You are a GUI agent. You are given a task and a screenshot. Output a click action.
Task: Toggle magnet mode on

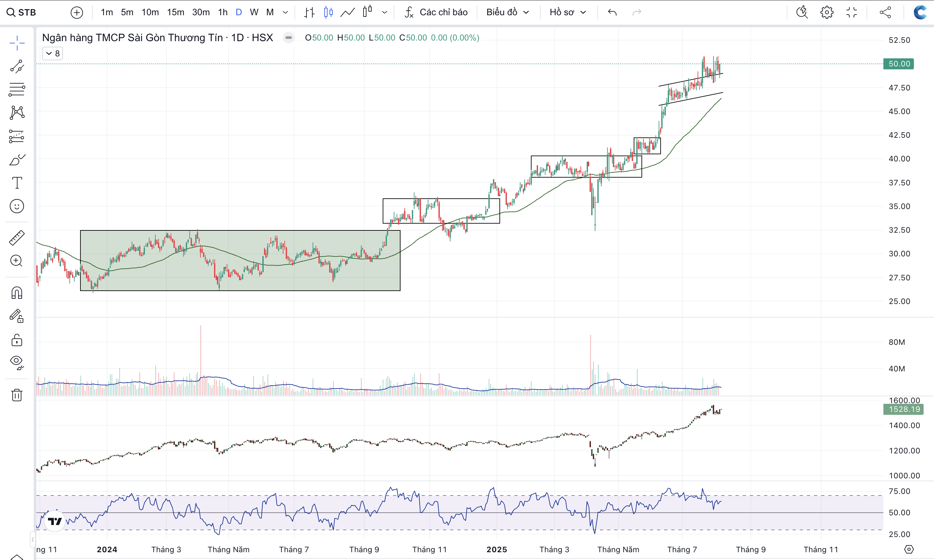tap(17, 293)
